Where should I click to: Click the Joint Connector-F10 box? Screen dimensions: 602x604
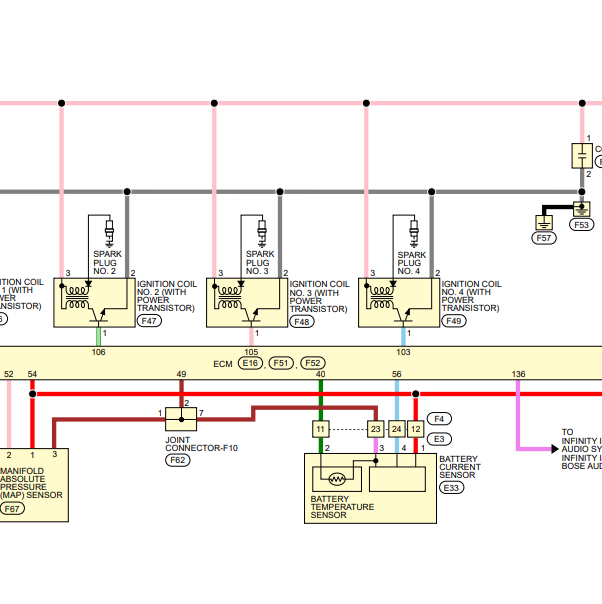click(x=181, y=419)
